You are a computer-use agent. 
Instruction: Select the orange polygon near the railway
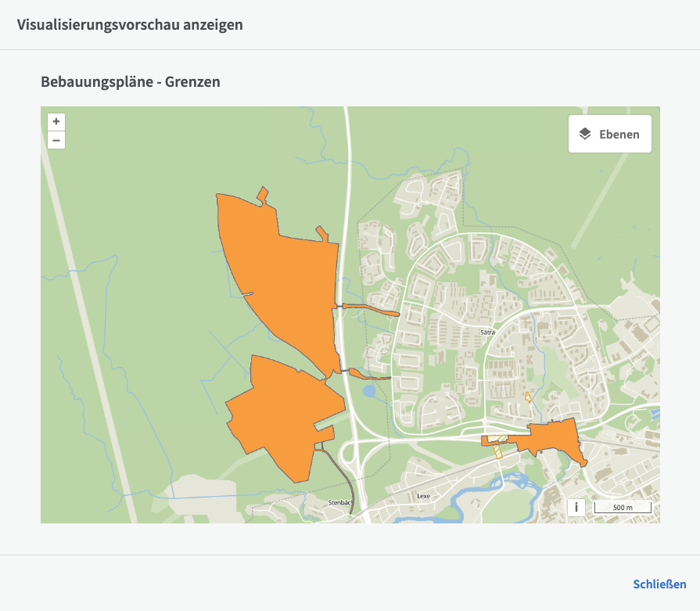(551, 437)
